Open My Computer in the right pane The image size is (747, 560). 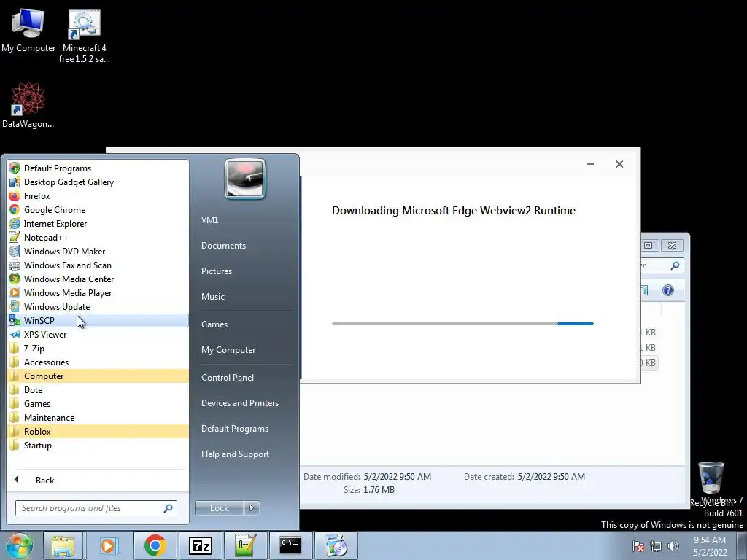pyautogui.click(x=228, y=349)
